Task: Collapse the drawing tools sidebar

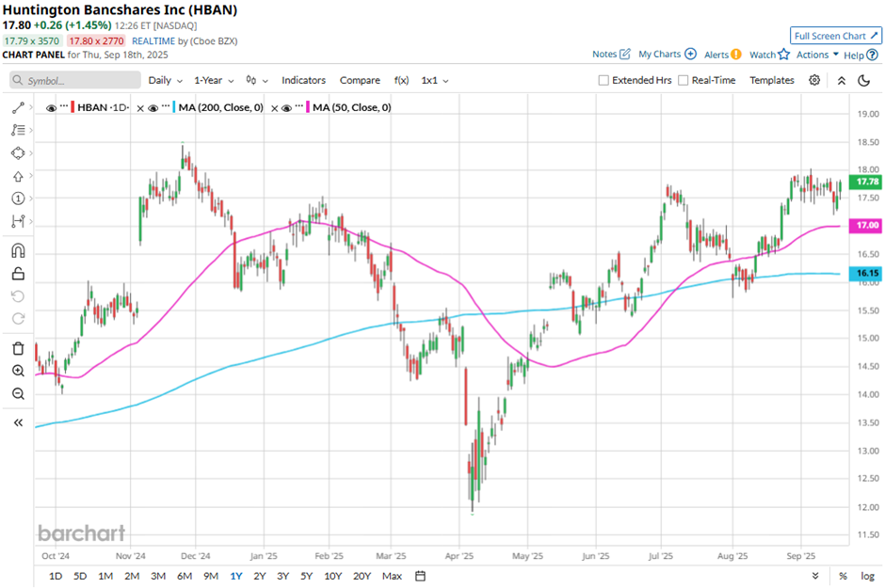Action: pos(18,422)
